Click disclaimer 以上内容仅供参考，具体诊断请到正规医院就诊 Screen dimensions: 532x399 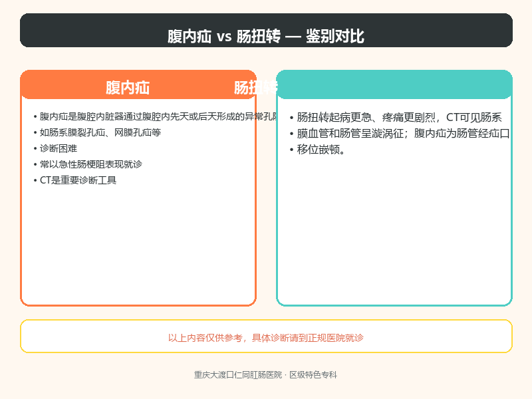266,338
